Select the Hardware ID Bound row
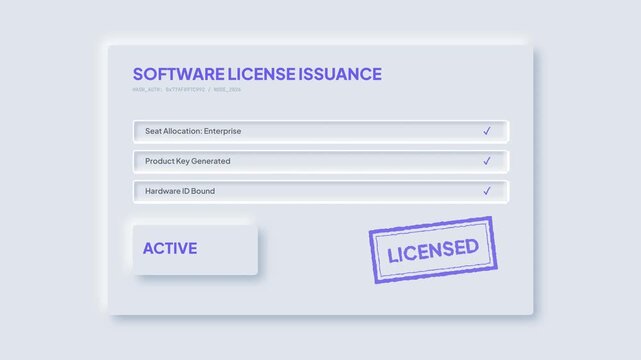641x360 pixels. tap(320, 191)
